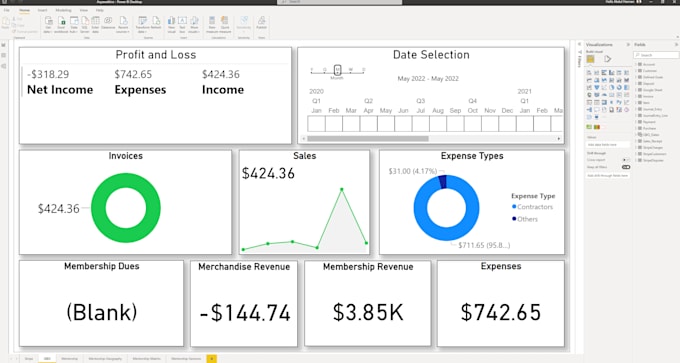This screenshot has height=363, width=680.
Task: Click the Sep cell in date timeline
Action: tap(455, 124)
